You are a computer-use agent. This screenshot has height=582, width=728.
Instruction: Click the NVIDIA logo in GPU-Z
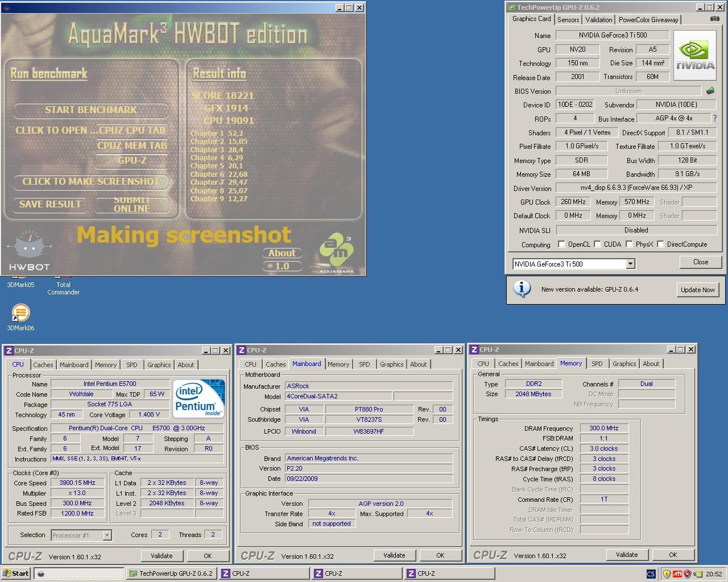(x=695, y=57)
